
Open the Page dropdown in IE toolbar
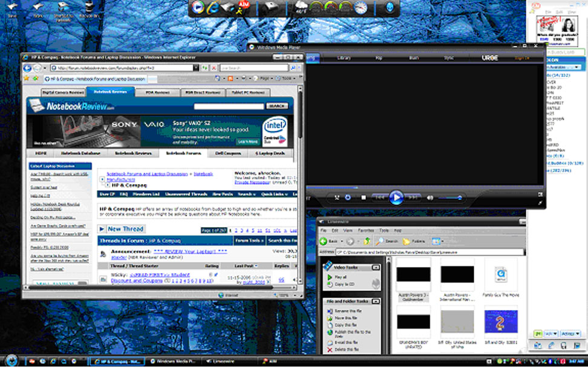(265, 79)
